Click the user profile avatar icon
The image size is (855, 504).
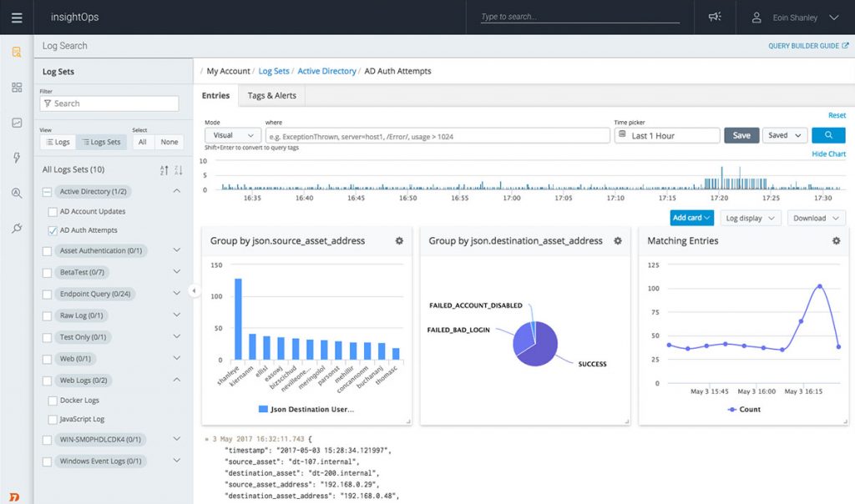(x=756, y=18)
